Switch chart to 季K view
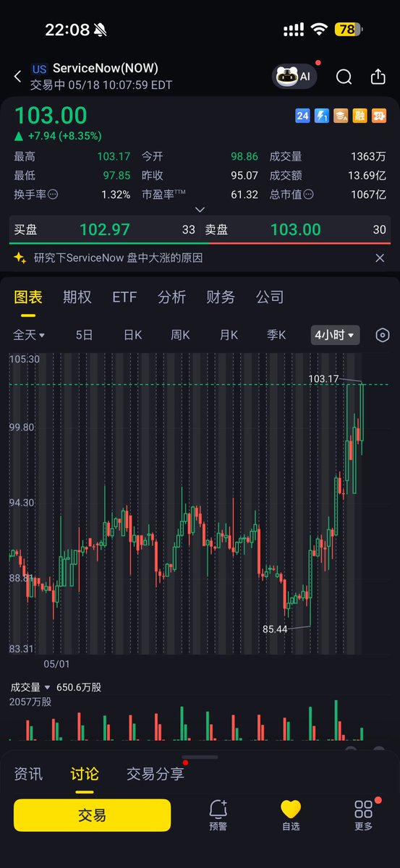The image size is (400, 868). pos(276,335)
